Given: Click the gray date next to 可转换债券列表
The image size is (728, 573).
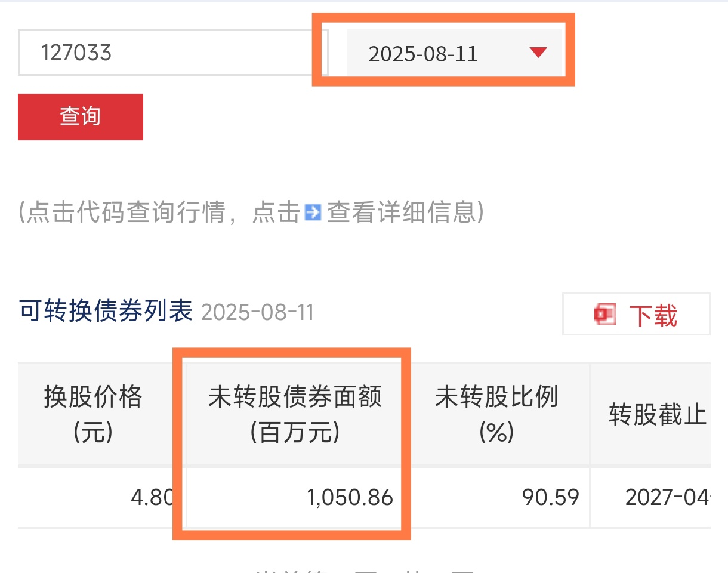Looking at the screenshot, I should pyautogui.click(x=257, y=312).
